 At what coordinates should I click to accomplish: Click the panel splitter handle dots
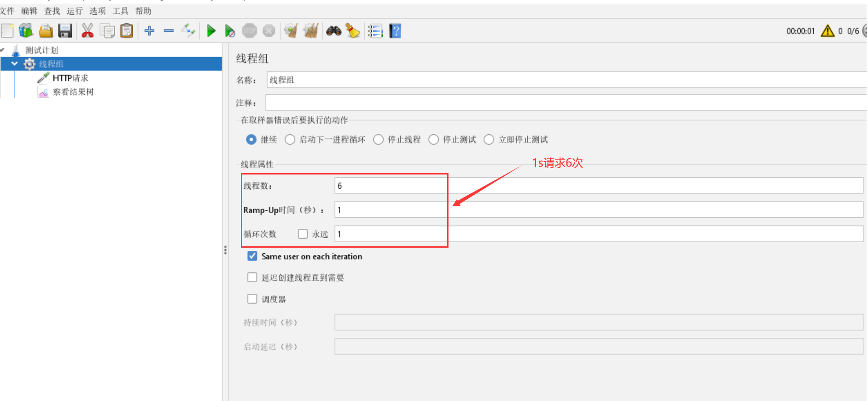coord(225,250)
